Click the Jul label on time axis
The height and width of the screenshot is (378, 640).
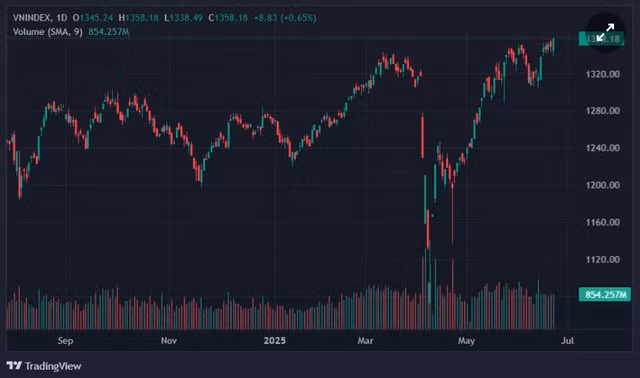tap(567, 340)
